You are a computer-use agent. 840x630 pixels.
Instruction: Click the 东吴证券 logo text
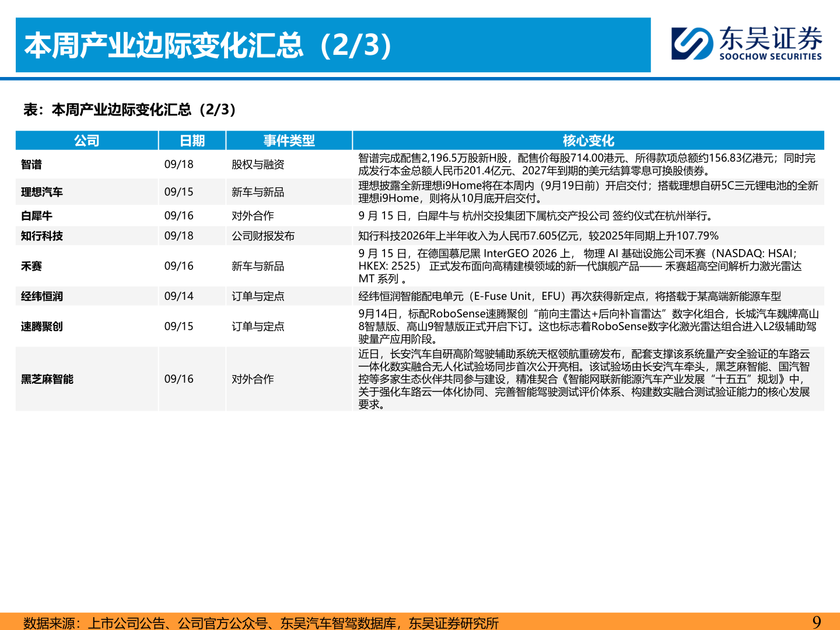click(x=771, y=39)
